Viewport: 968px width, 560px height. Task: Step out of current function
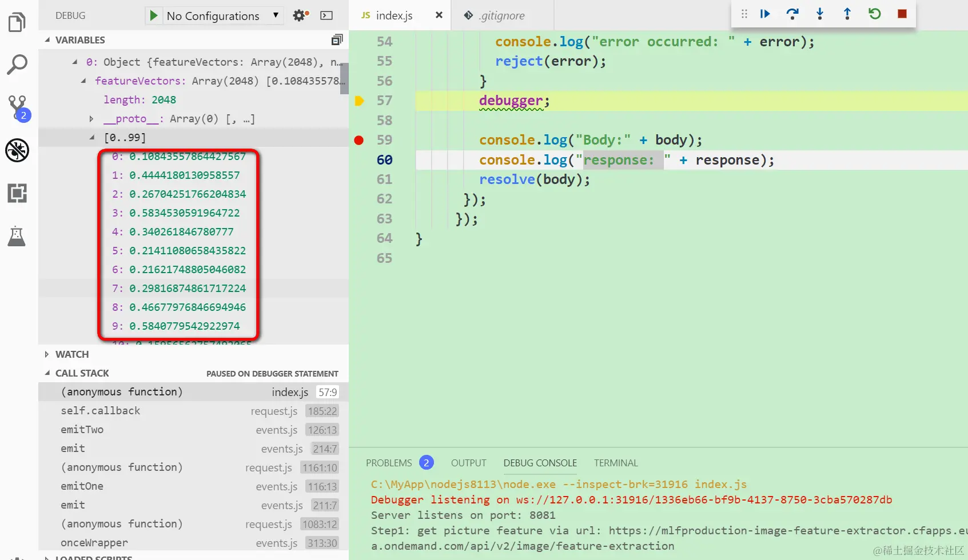click(847, 14)
